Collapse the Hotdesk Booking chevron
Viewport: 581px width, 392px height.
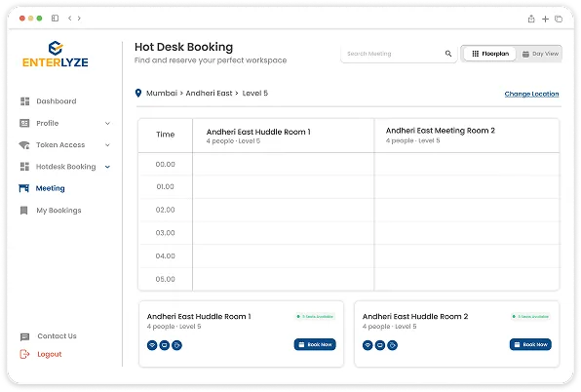tap(107, 167)
